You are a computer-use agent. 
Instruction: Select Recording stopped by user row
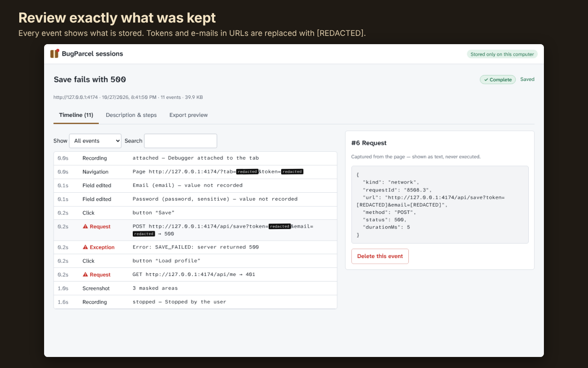[195, 302]
